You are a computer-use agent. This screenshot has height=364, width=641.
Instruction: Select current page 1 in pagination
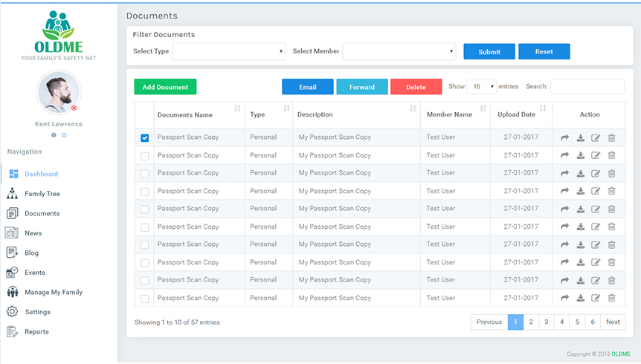tap(515, 322)
